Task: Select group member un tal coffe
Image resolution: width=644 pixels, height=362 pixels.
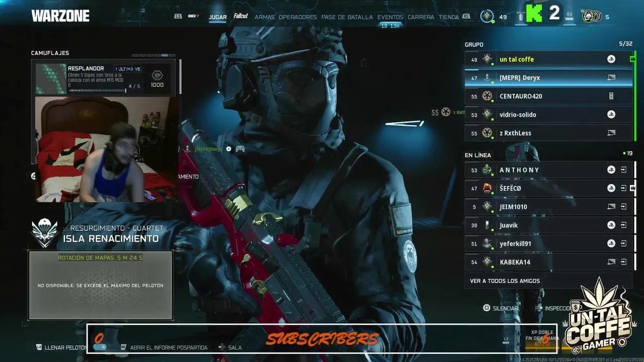Action: click(548, 59)
